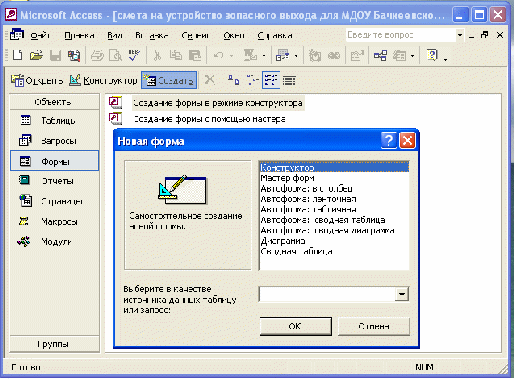Click the New Object toolbar icon

pos(399,55)
